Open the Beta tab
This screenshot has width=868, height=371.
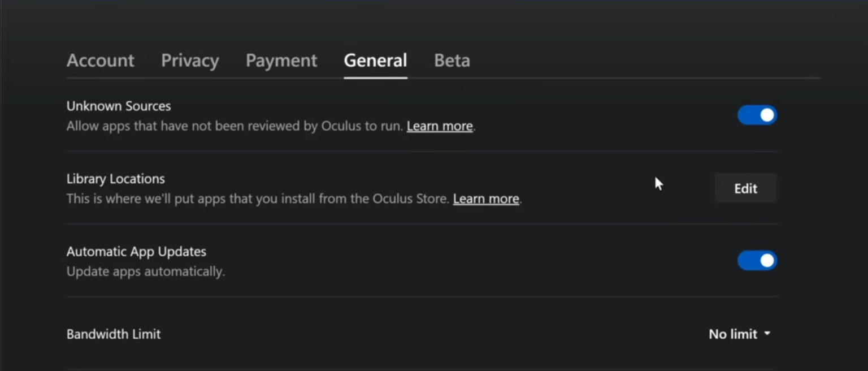point(452,61)
